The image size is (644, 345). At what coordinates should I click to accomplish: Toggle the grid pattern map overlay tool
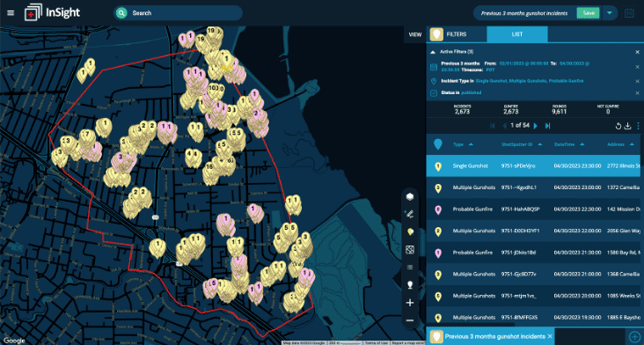tap(409, 250)
